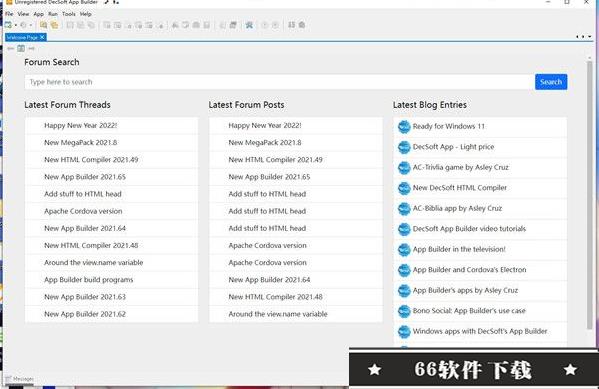The height and width of the screenshot is (389, 599).
Task: Open the Tools menu
Action: pyautogui.click(x=69, y=14)
